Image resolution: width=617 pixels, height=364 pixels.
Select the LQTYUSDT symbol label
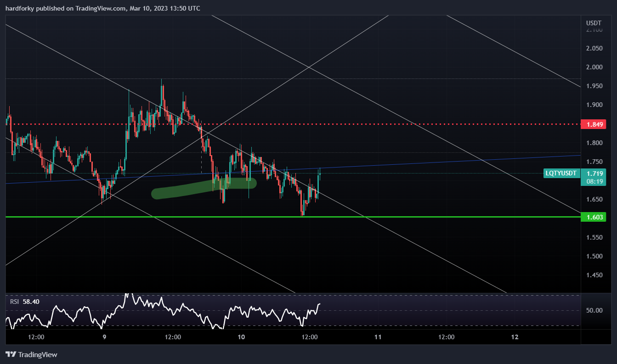560,174
